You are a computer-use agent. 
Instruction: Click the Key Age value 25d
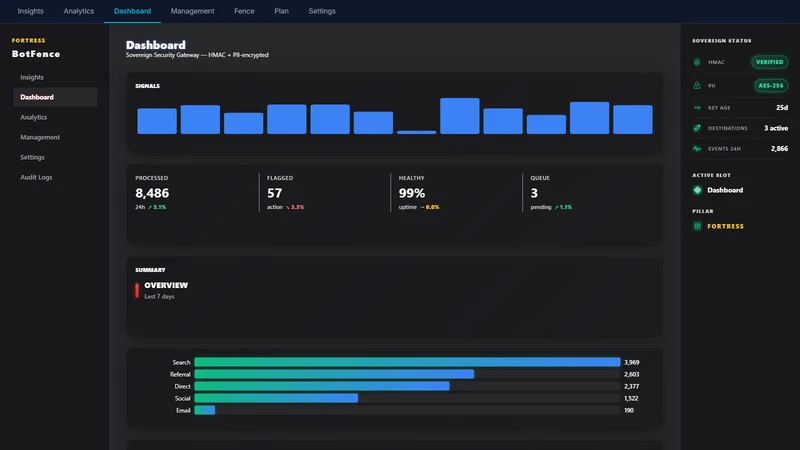click(x=782, y=108)
